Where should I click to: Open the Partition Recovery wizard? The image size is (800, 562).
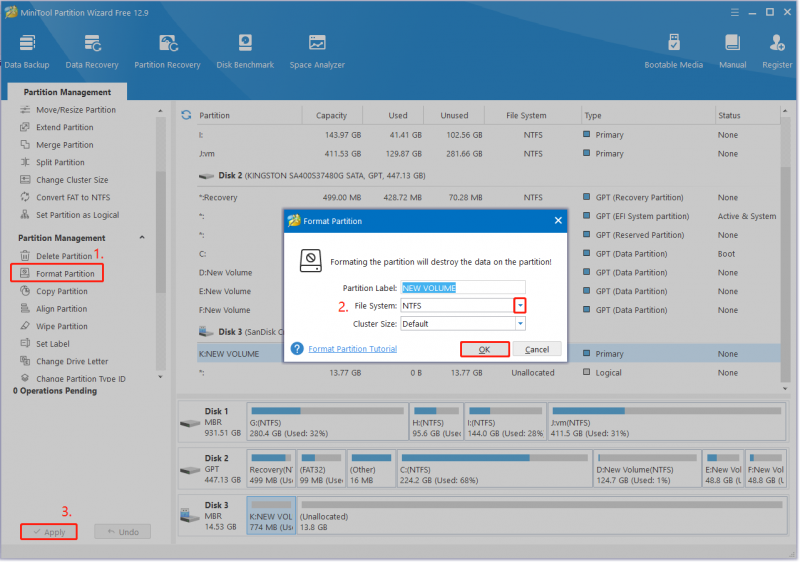(x=167, y=51)
